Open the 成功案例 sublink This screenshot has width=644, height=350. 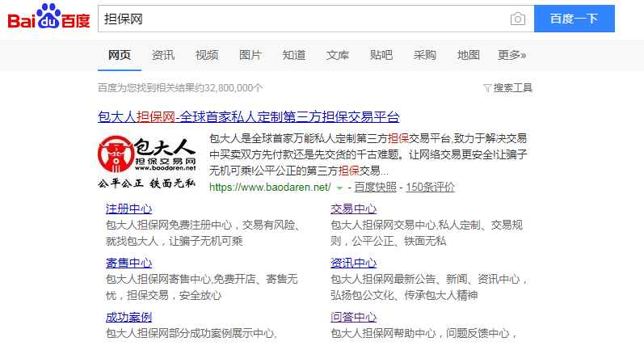[128, 317]
